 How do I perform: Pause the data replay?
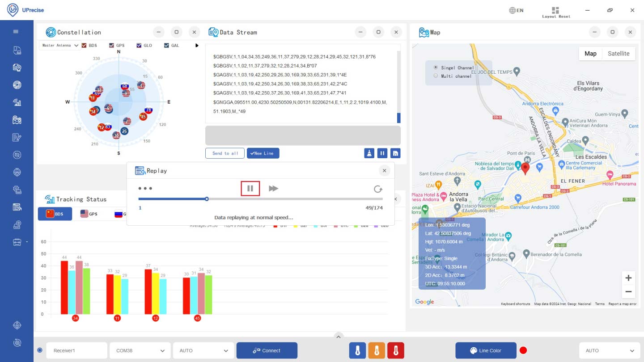pos(250,189)
